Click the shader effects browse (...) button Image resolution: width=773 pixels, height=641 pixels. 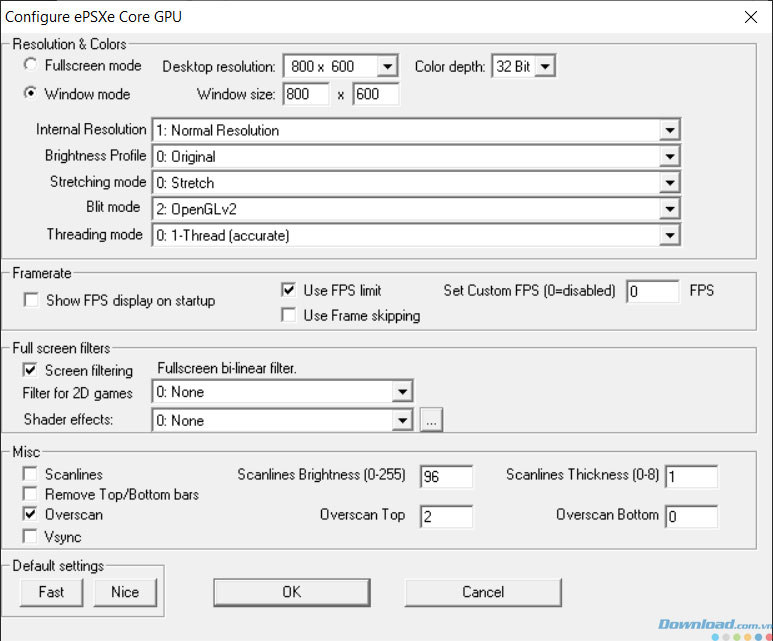[x=431, y=421]
